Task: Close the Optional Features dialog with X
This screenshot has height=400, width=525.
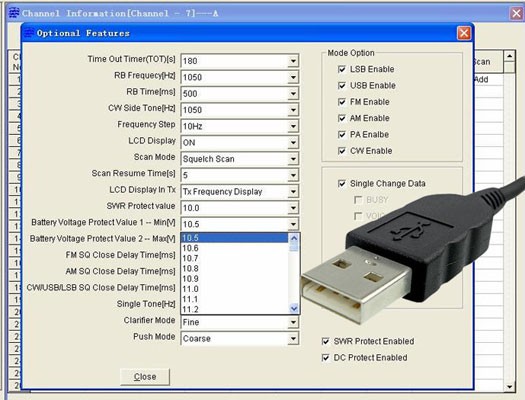Action: (464, 33)
